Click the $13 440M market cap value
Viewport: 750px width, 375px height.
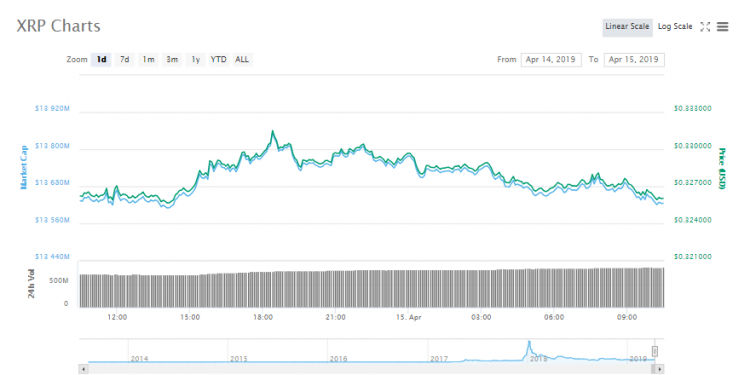53,257
